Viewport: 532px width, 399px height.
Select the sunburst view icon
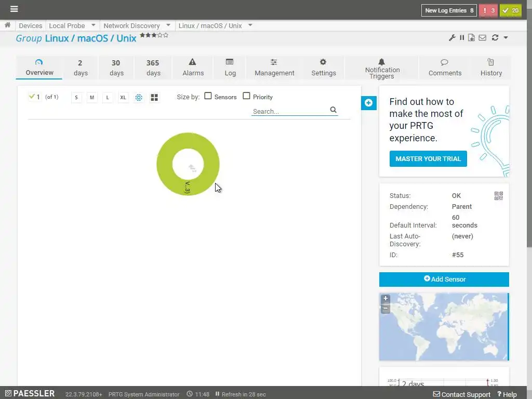139,98
